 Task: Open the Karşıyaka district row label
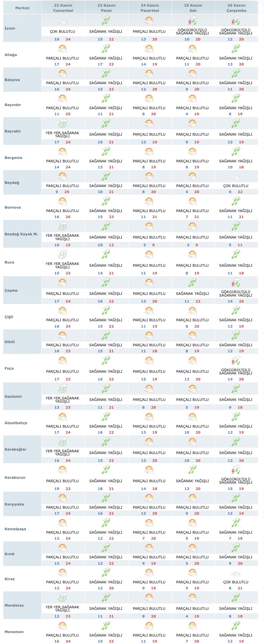pyautogui.click(x=14, y=504)
